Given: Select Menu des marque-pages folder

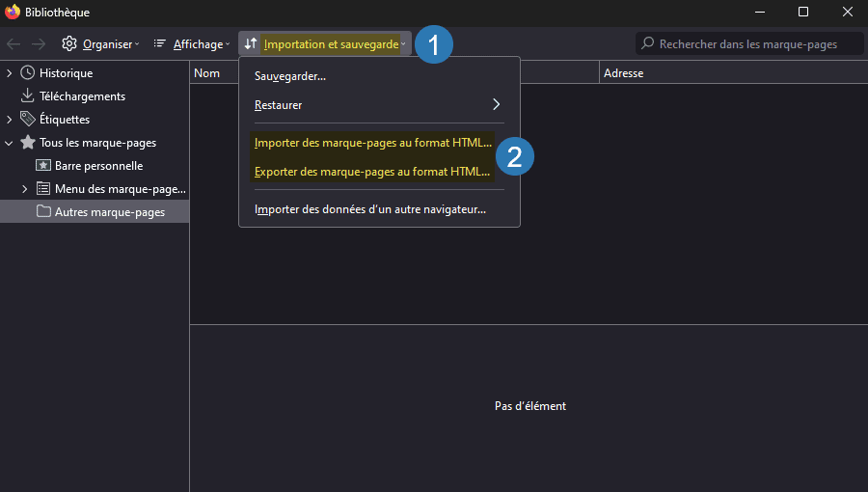Looking at the screenshot, I should (95, 189).
